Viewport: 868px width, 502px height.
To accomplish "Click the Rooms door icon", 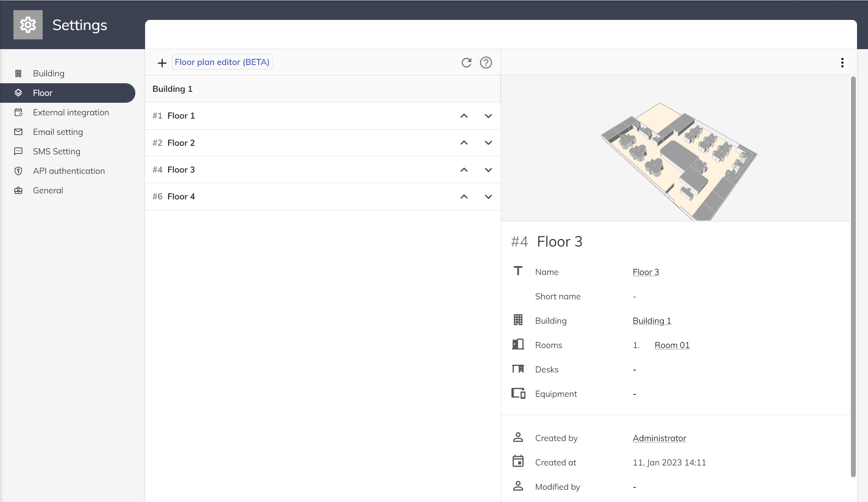I will point(518,344).
